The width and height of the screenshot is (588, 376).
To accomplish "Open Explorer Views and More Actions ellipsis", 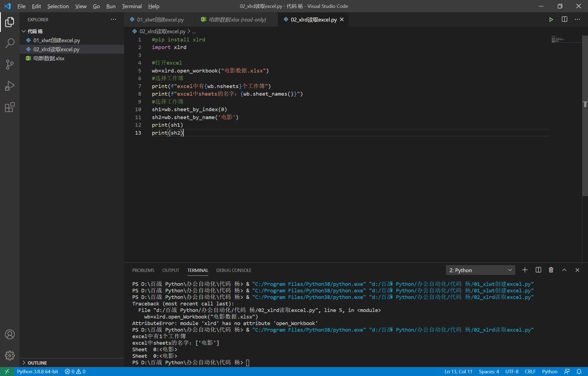I will [114, 20].
